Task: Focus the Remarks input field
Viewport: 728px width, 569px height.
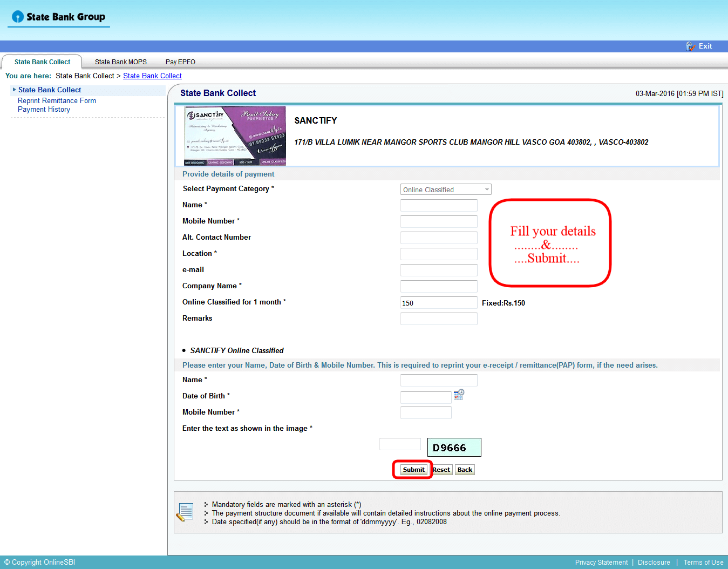Action: (x=439, y=319)
